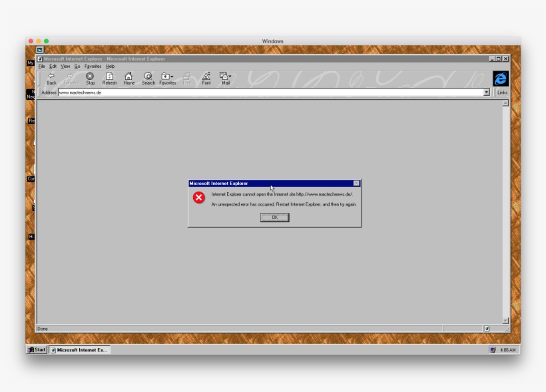Click the Print toolbar icon
This screenshot has height=392, width=546.
(x=187, y=79)
